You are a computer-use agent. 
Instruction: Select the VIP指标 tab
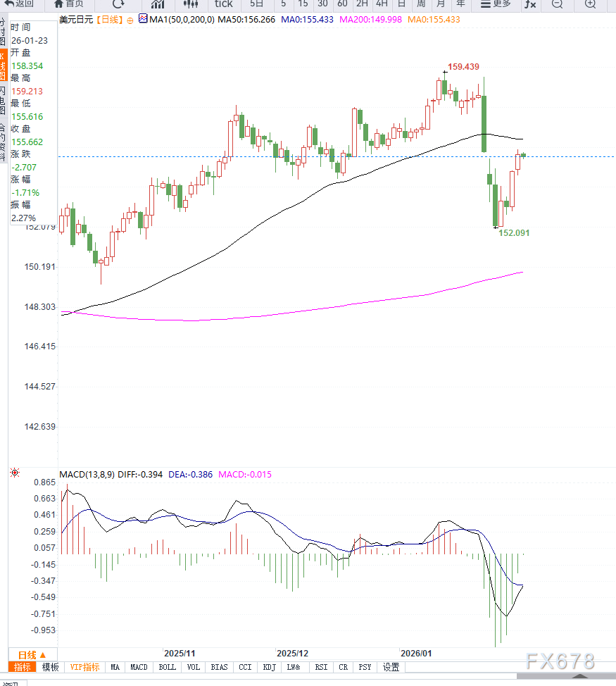(x=84, y=667)
